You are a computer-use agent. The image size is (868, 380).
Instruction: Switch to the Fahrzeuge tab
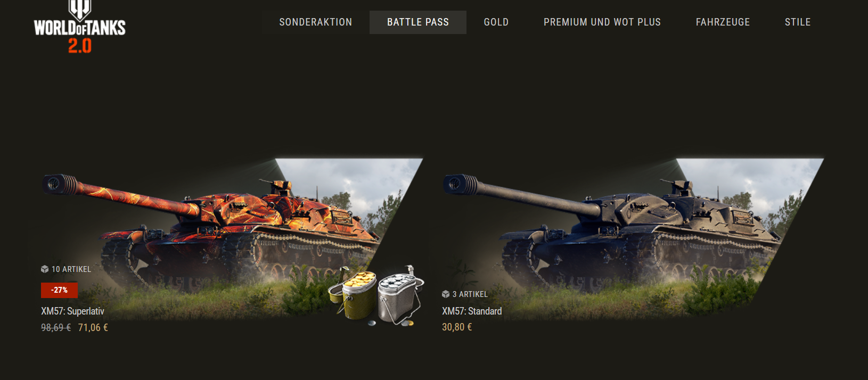tap(723, 22)
